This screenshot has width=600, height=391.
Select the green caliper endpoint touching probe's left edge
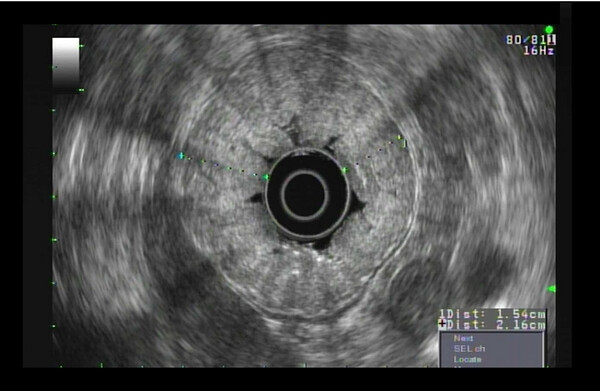tap(266, 177)
